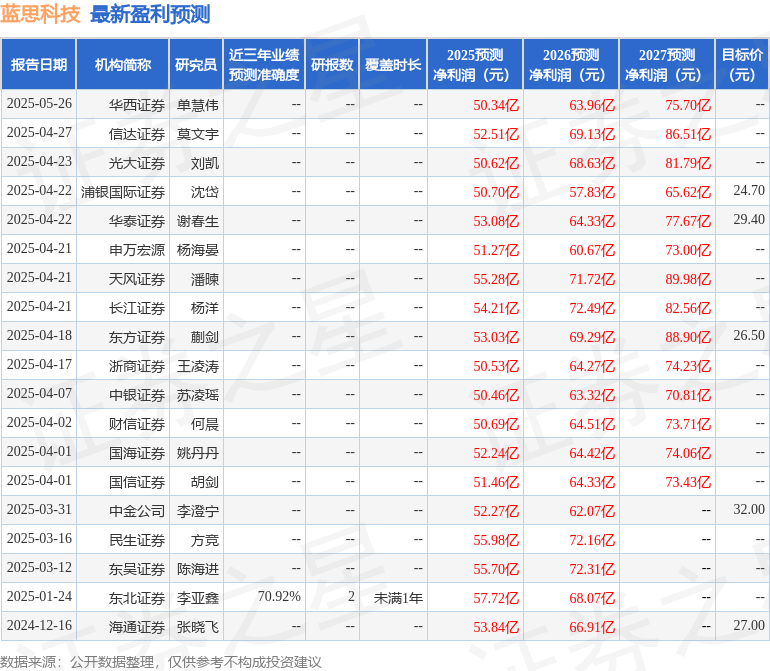Click the 近三年业绩预测准确度 column header

(264, 64)
